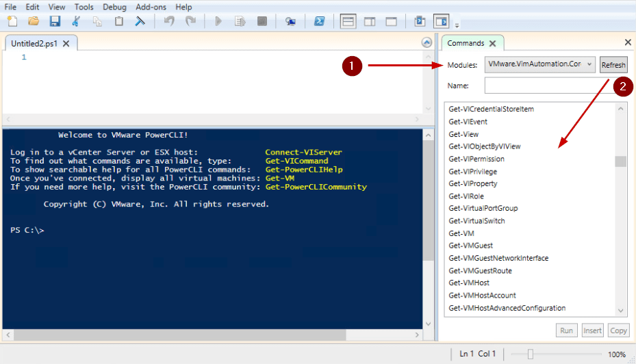Image resolution: width=636 pixels, height=364 pixels.
Task: Open the Add-ons menu
Action: pyautogui.click(x=151, y=7)
